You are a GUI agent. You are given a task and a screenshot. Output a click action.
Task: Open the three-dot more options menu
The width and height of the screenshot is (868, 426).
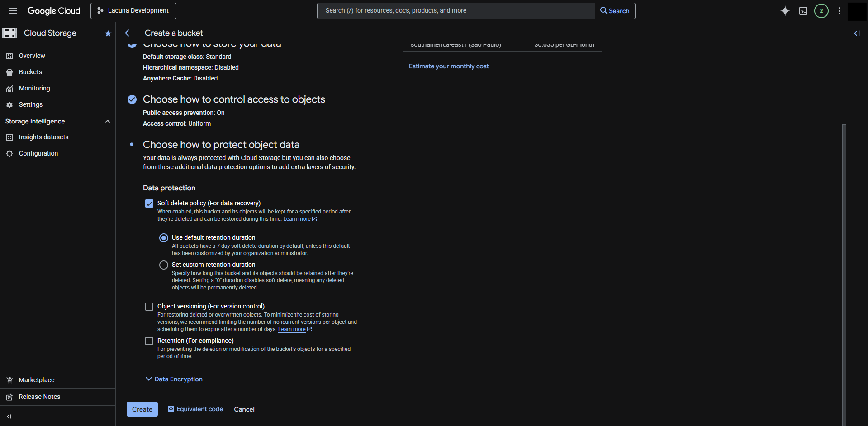click(x=839, y=11)
